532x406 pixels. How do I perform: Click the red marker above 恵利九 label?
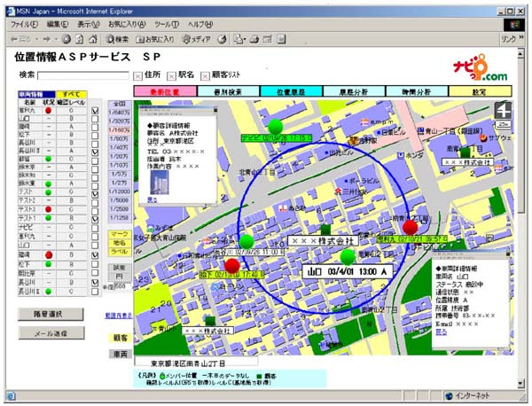(x=410, y=227)
